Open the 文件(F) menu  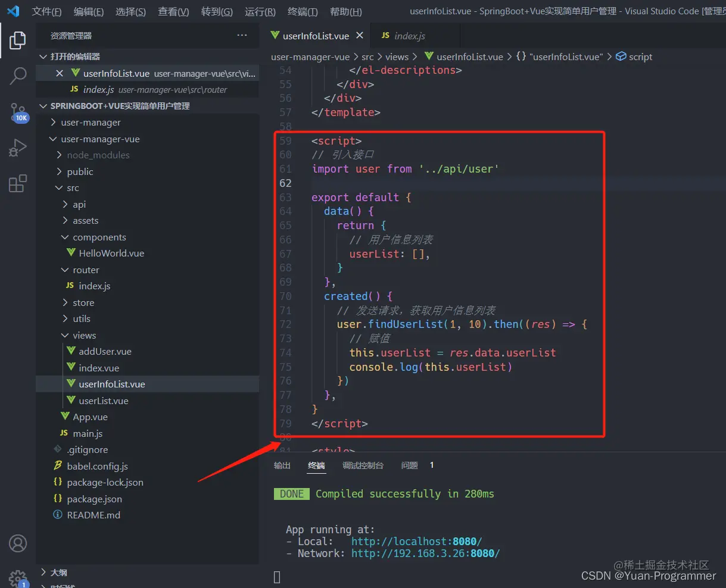tap(46, 12)
